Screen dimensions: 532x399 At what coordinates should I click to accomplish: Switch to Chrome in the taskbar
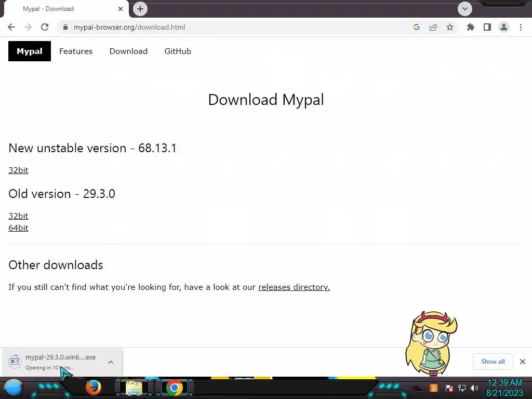[x=175, y=388]
